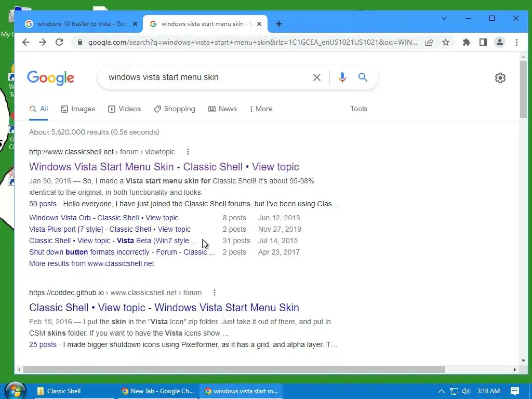Submit the search with the magnifier icon
Screen dimensions: 532x399
363,77
